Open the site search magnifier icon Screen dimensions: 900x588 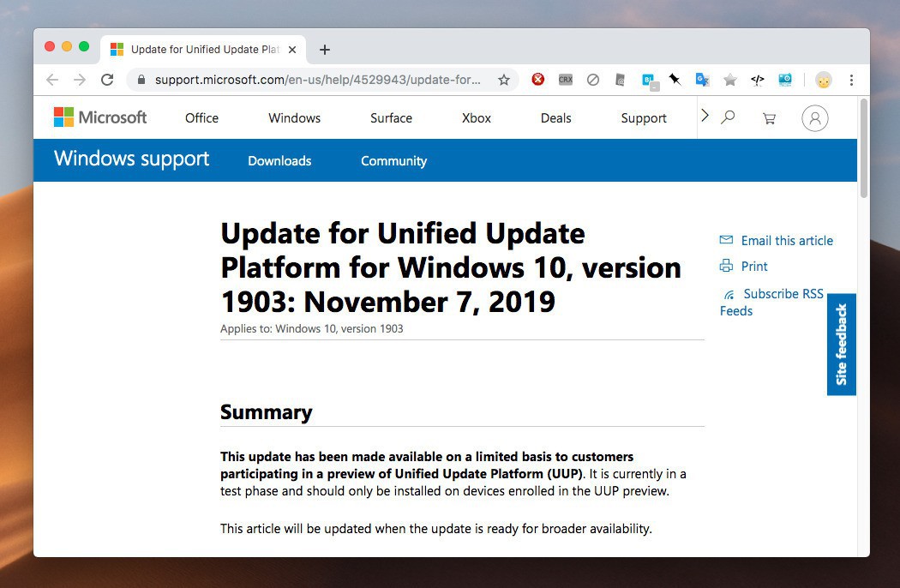[728, 117]
